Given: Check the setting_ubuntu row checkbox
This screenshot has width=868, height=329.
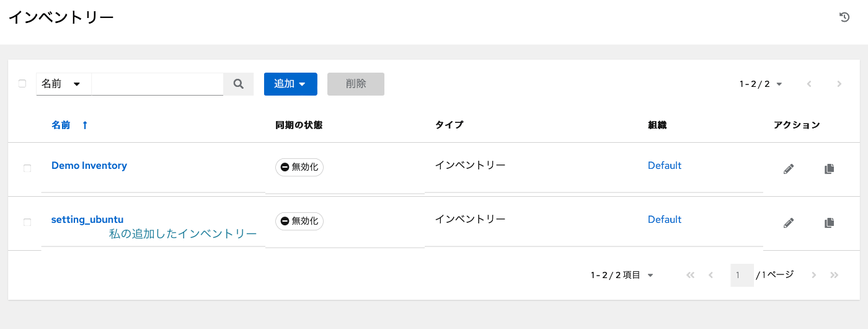Looking at the screenshot, I should point(27,222).
